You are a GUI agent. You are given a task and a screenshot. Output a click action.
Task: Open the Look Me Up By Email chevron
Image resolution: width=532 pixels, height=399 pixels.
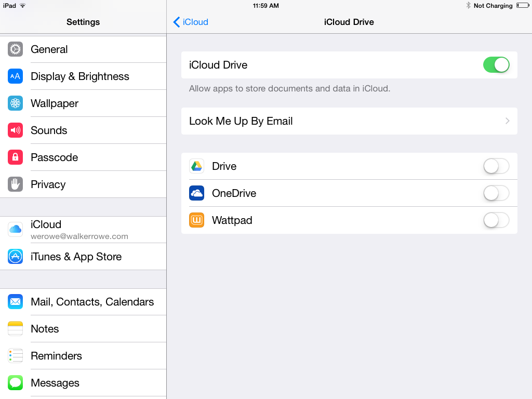[x=508, y=121]
